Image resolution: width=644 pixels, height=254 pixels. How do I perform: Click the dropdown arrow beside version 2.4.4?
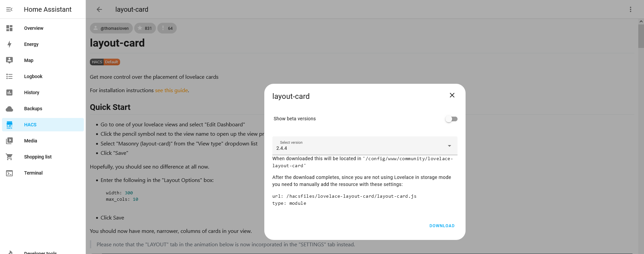[449, 146]
